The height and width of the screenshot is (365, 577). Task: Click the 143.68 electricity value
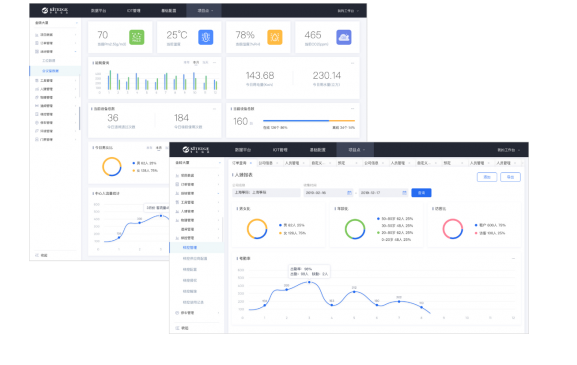click(260, 75)
